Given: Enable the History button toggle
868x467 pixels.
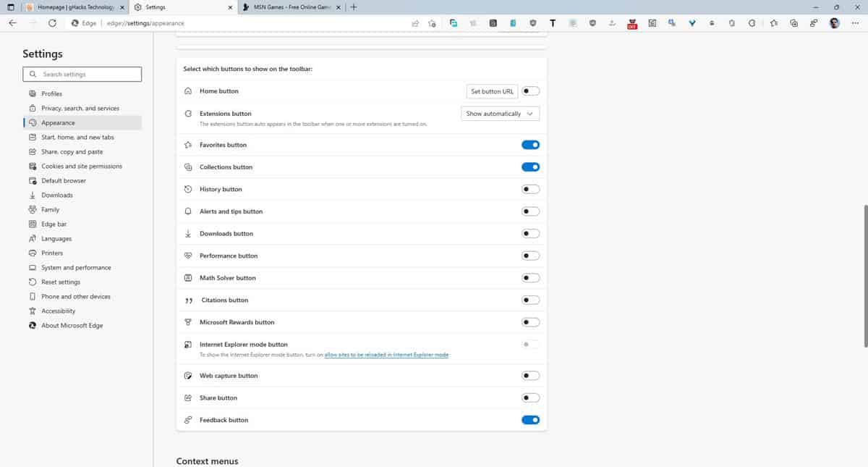Looking at the screenshot, I should (530, 189).
